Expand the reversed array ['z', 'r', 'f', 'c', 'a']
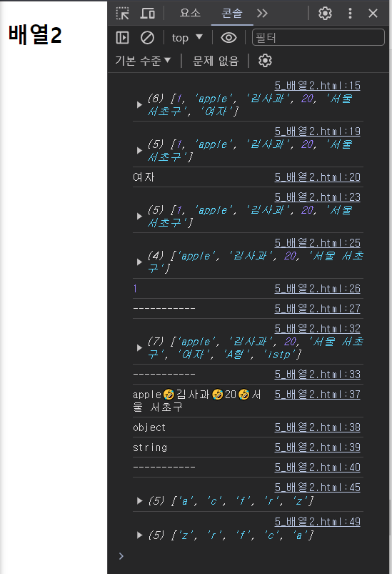 tap(139, 535)
